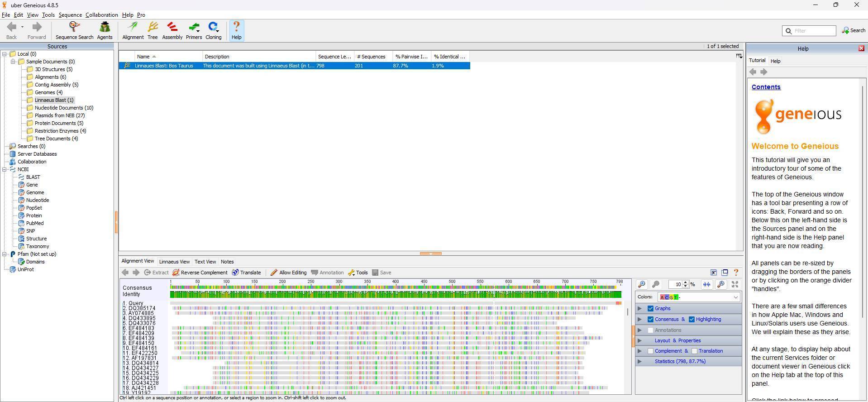Sort by # Sequences column header

tap(373, 57)
